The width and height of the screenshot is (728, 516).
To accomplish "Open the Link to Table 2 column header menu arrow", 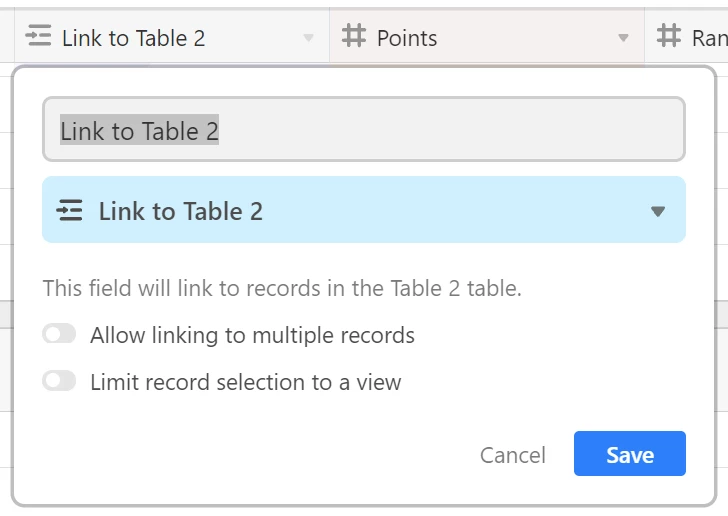I will click(308, 38).
